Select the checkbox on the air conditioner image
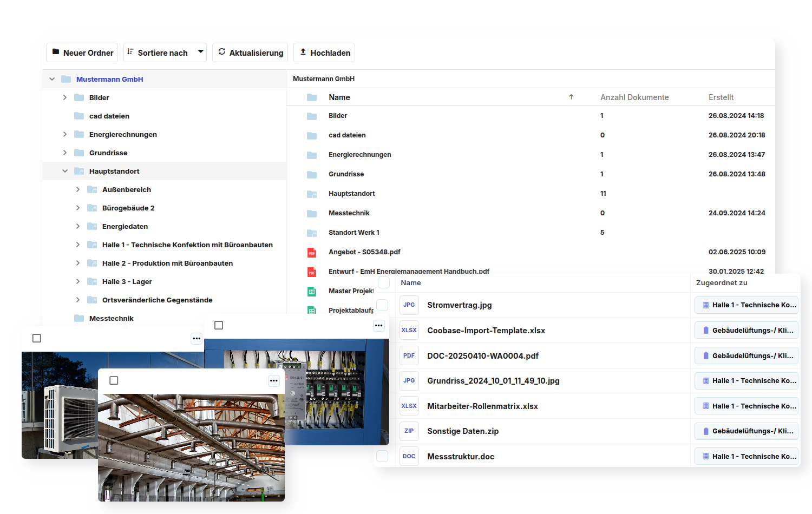This screenshot has height=514, width=812. [37, 338]
